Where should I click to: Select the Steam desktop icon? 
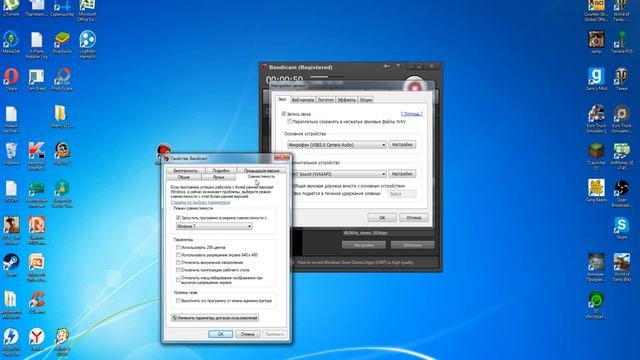pos(11,265)
